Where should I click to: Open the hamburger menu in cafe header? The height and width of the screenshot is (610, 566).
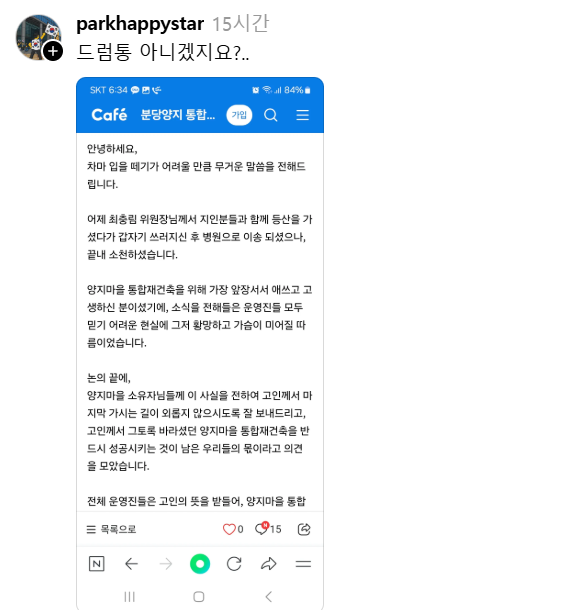[x=303, y=115]
